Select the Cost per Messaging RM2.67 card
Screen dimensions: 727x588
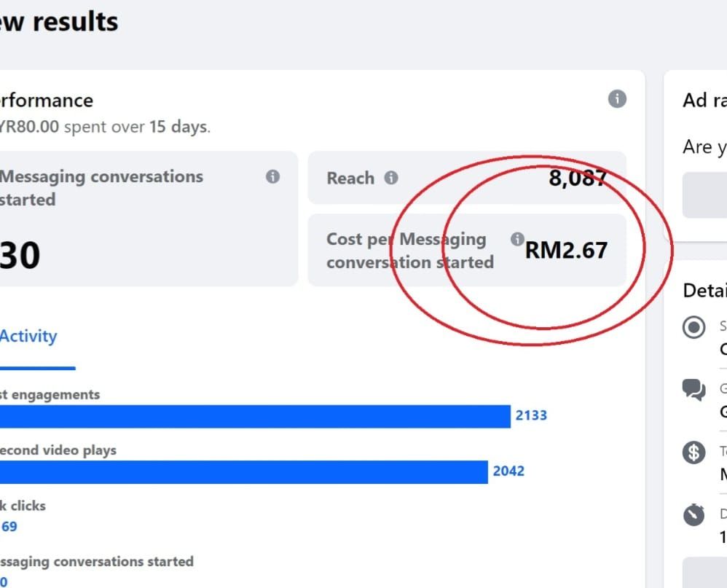click(468, 251)
